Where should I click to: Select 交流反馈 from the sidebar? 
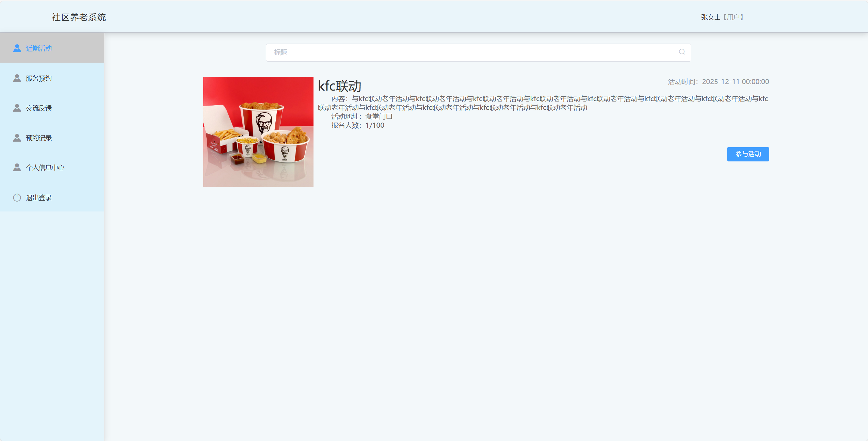pyautogui.click(x=38, y=108)
